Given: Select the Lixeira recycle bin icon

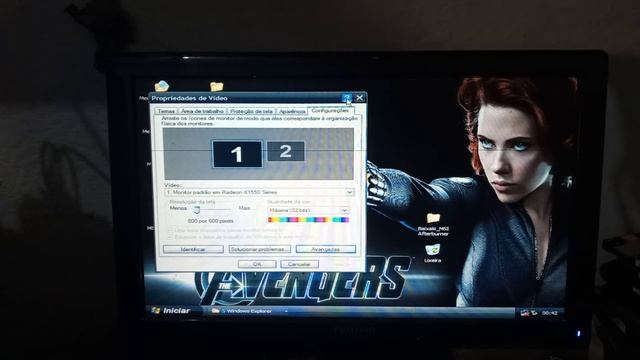Looking at the screenshot, I should point(432,253).
